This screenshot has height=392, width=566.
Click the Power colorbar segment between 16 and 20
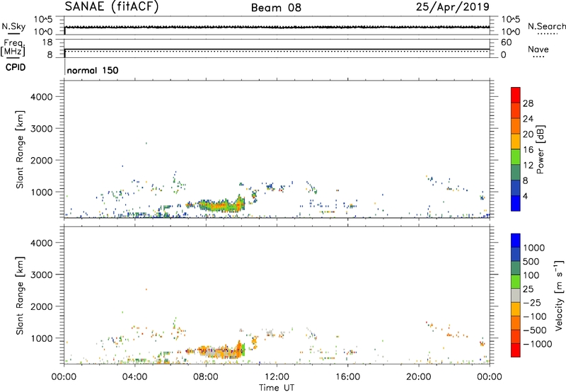[x=516, y=142]
